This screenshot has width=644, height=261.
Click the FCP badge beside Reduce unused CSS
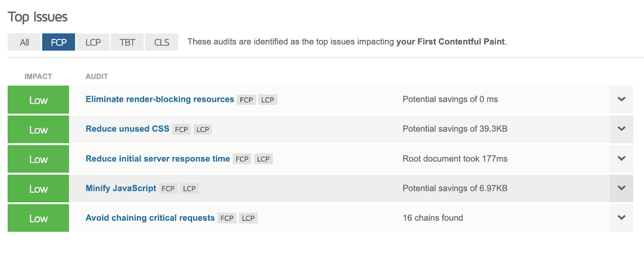(181, 129)
